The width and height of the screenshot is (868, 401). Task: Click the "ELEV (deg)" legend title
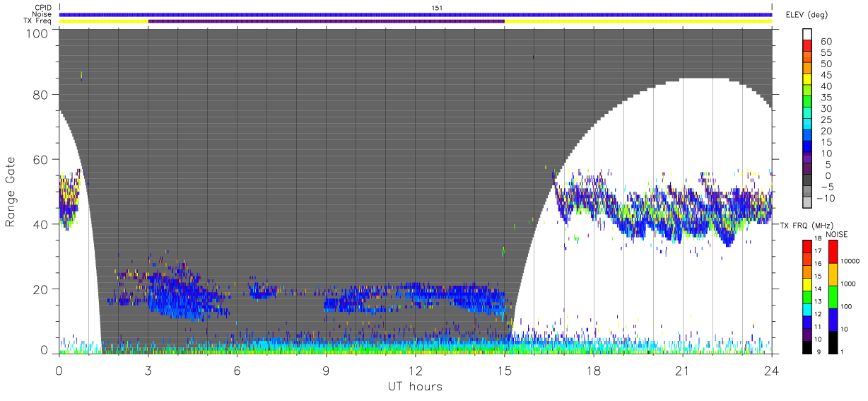[x=807, y=14]
